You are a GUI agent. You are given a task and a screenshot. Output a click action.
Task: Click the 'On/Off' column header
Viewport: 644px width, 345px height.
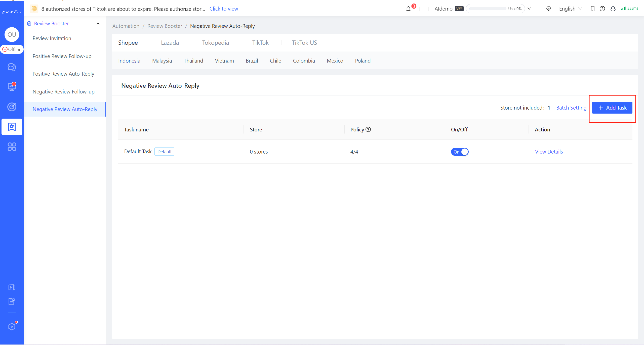[x=459, y=130]
